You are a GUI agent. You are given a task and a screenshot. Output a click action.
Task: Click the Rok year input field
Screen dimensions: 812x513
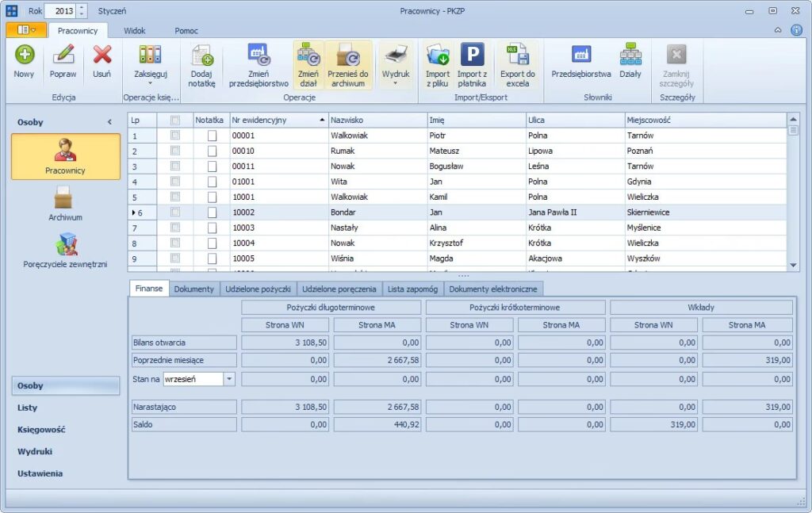[61, 11]
